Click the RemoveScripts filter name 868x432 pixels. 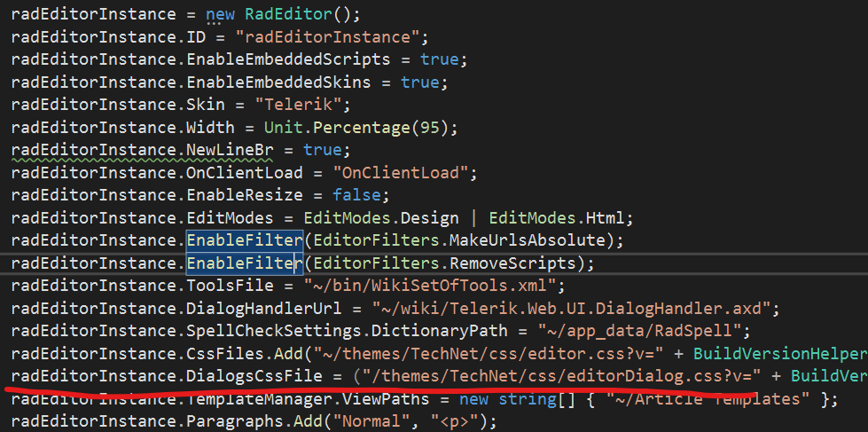[x=514, y=263]
